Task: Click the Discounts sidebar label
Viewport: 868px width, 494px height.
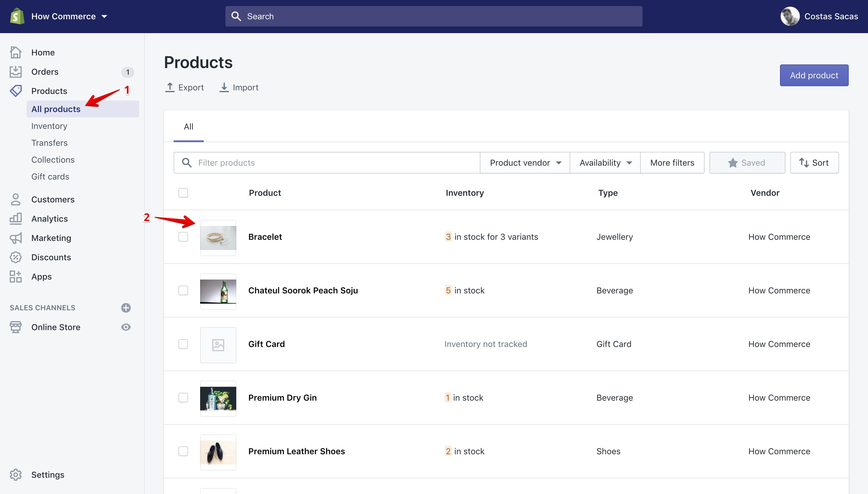Action: click(x=51, y=257)
